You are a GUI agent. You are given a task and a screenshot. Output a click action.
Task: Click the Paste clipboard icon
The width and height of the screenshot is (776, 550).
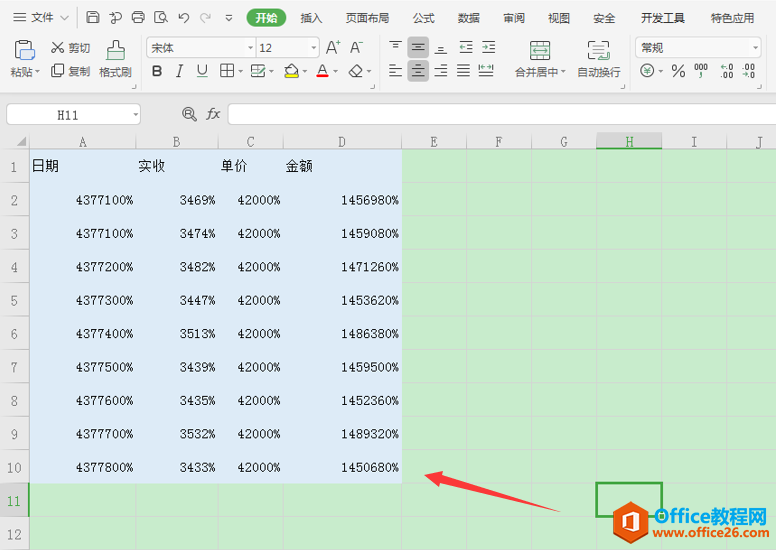(24, 50)
